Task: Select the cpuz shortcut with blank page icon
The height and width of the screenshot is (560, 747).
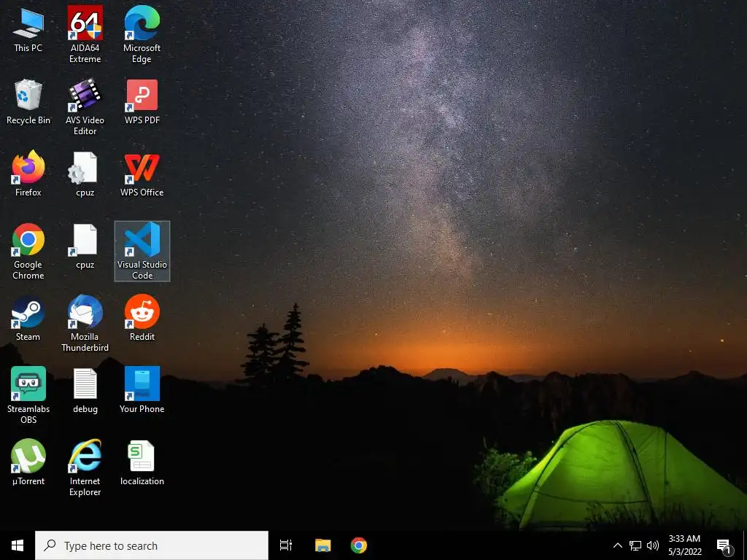Action: (x=85, y=246)
